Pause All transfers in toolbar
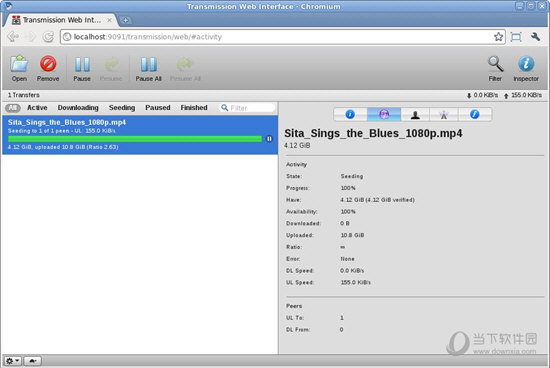The height and width of the screenshot is (368, 550). (x=148, y=69)
